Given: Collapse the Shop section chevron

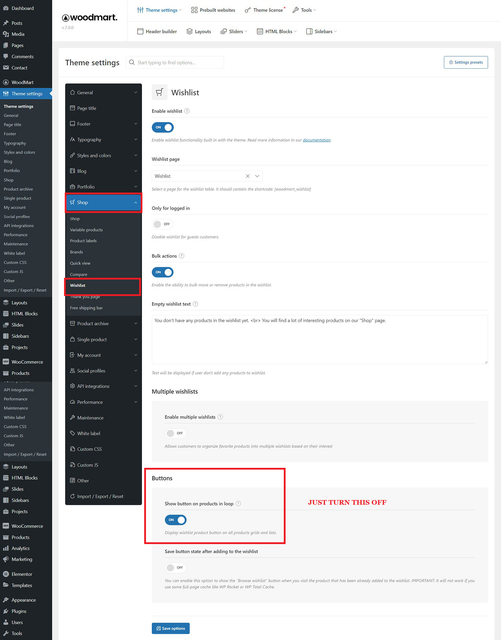Looking at the screenshot, I should pos(136,202).
